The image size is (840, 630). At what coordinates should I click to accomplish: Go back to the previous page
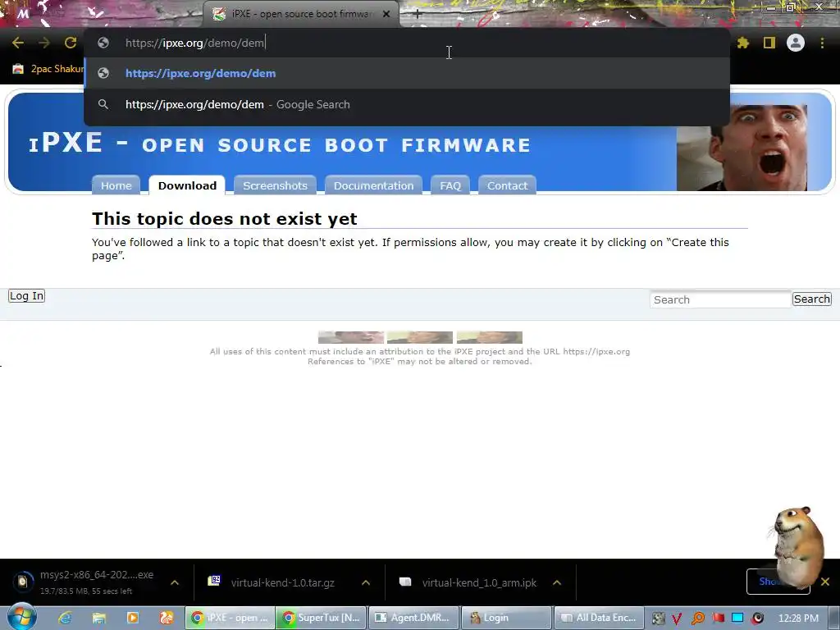[x=18, y=43]
